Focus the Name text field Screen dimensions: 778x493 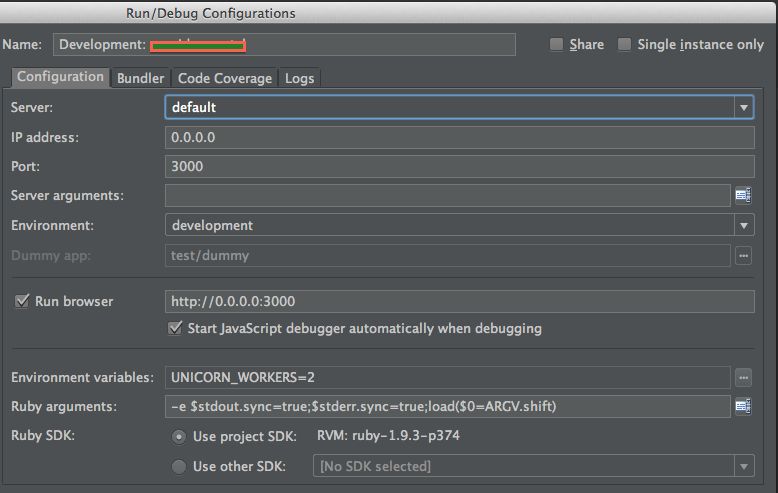284,45
